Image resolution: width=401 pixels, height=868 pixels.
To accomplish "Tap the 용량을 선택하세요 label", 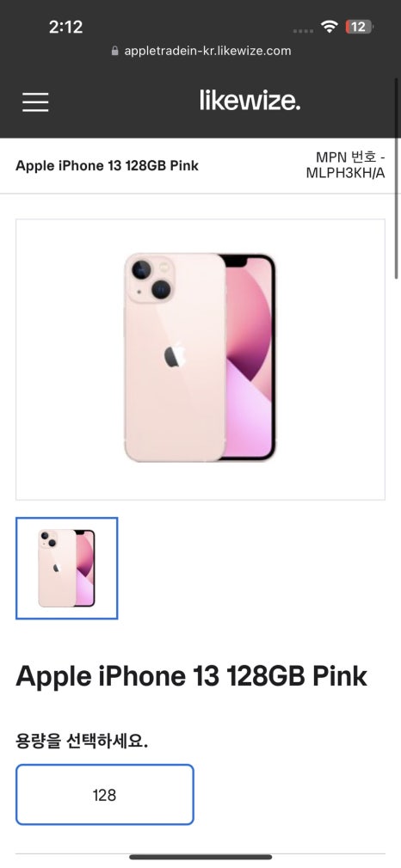I will click(x=82, y=741).
